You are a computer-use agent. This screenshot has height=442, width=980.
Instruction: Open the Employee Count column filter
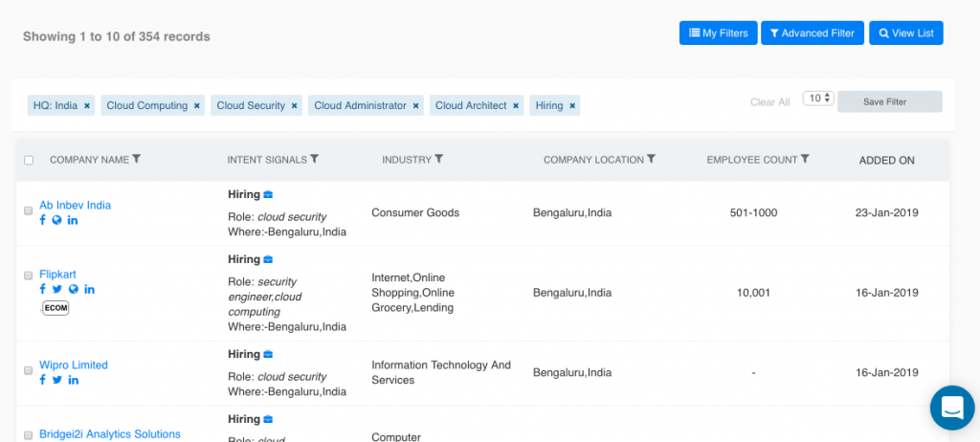click(805, 160)
